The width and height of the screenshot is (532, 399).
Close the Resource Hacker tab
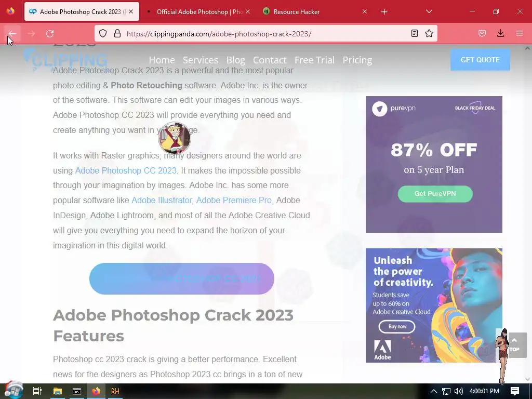point(365,11)
